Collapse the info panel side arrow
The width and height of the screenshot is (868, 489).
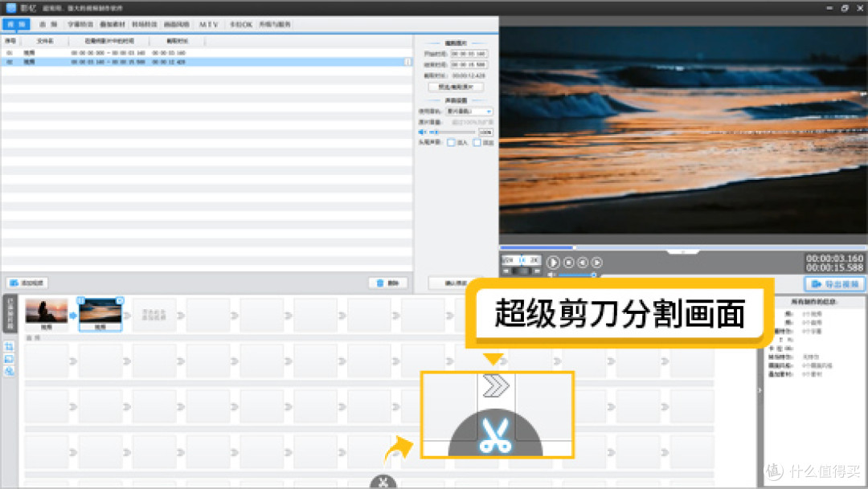[x=759, y=390]
